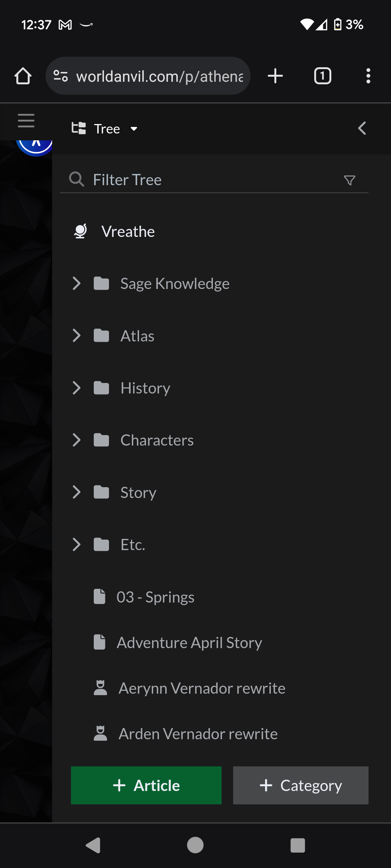Expand the Characters folder chevron

[x=76, y=440]
